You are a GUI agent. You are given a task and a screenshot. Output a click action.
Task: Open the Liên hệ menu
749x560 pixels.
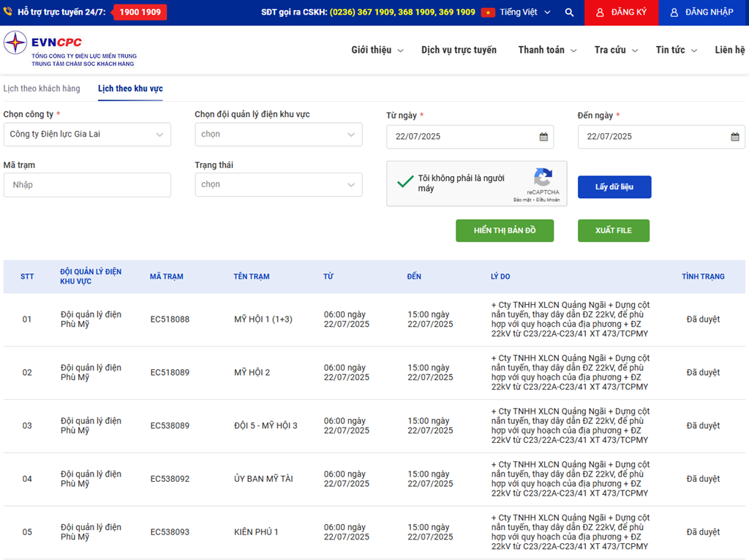pyautogui.click(x=729, y=50)
